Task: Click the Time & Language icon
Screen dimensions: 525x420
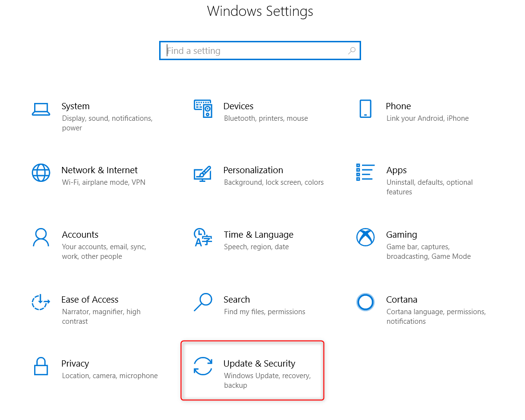Action: [203, 238]
